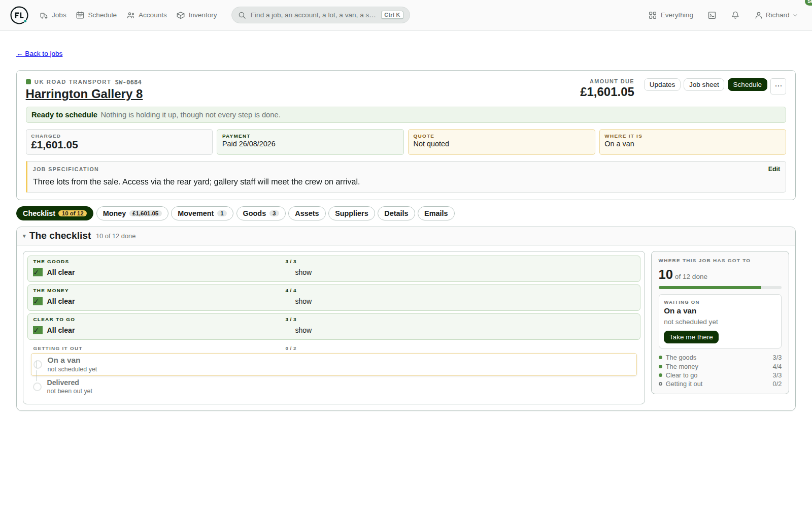Viewport: 812px width, 508px height.
Task: Click the Ctrl K shortcut badge
Action: (x=392, y=15)
